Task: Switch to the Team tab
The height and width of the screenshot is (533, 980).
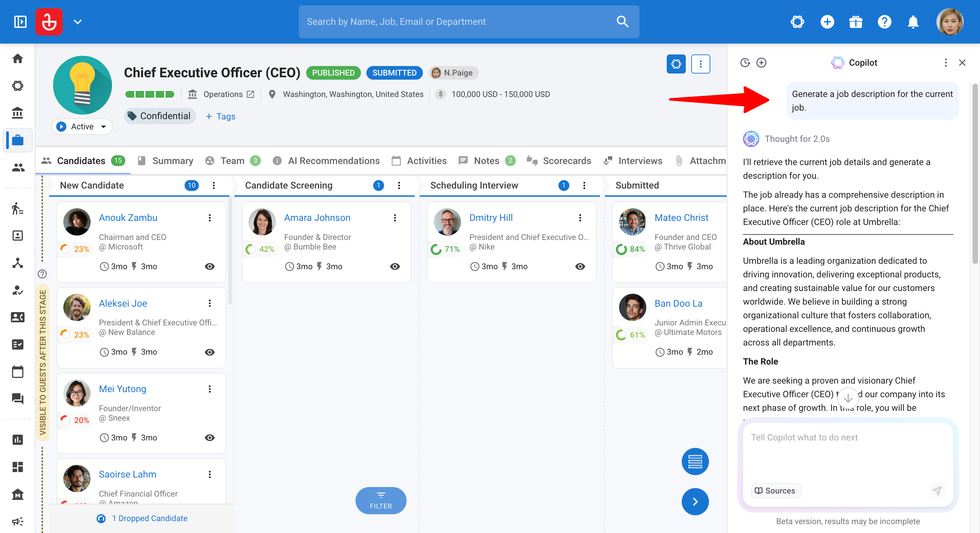Action: click(x=233, y=161)
